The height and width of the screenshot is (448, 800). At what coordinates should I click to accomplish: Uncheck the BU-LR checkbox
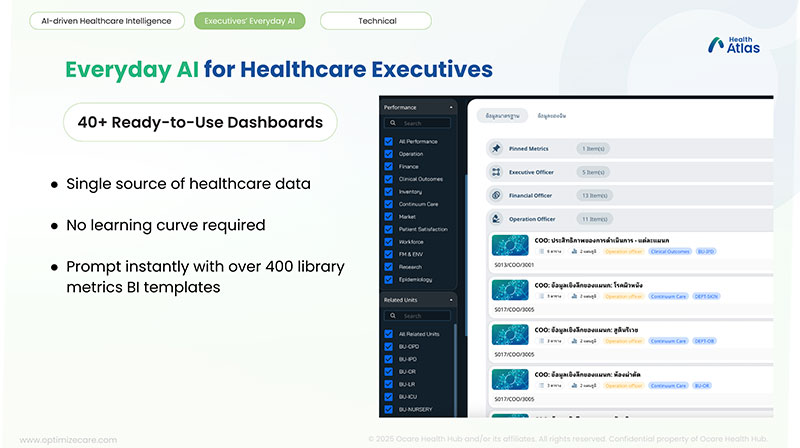pos(389,384)
